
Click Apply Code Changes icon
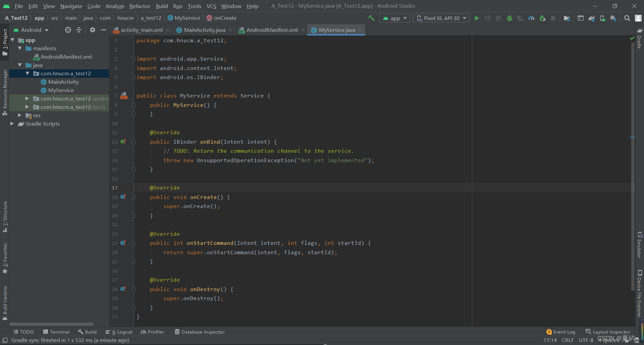pyautogui.click(x=499, y=18)
